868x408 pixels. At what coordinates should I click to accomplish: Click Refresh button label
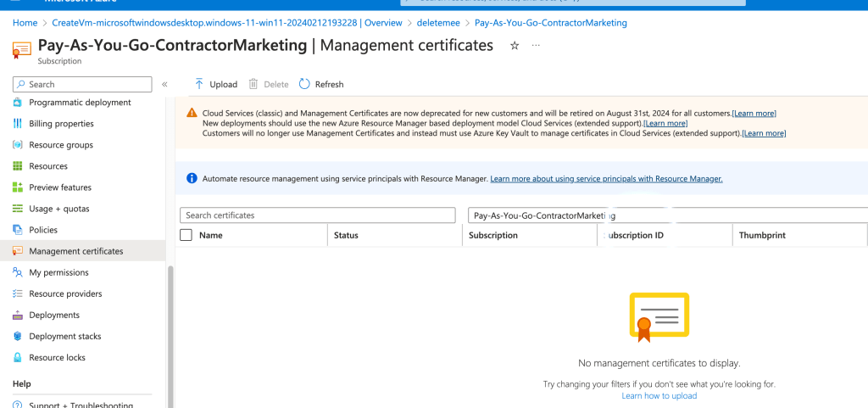tap(330, 84)
